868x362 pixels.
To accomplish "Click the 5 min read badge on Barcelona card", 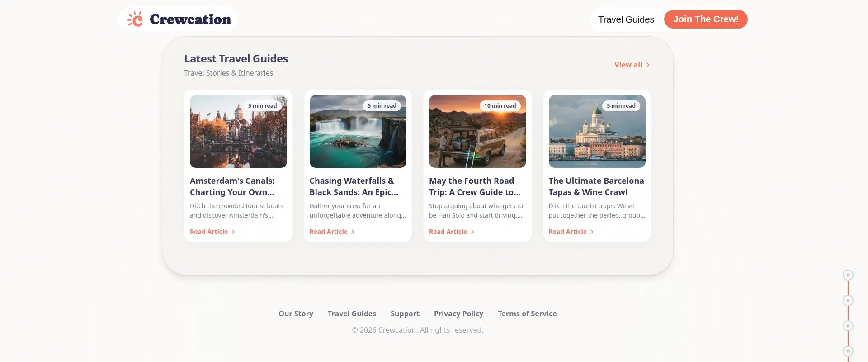I will click(x=621, y=106).
